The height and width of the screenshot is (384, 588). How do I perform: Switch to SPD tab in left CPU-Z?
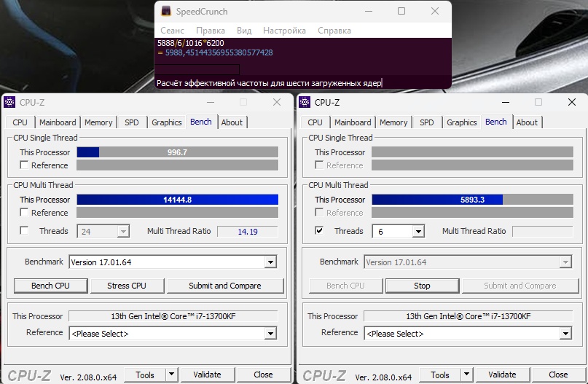[x=132, y=122]
